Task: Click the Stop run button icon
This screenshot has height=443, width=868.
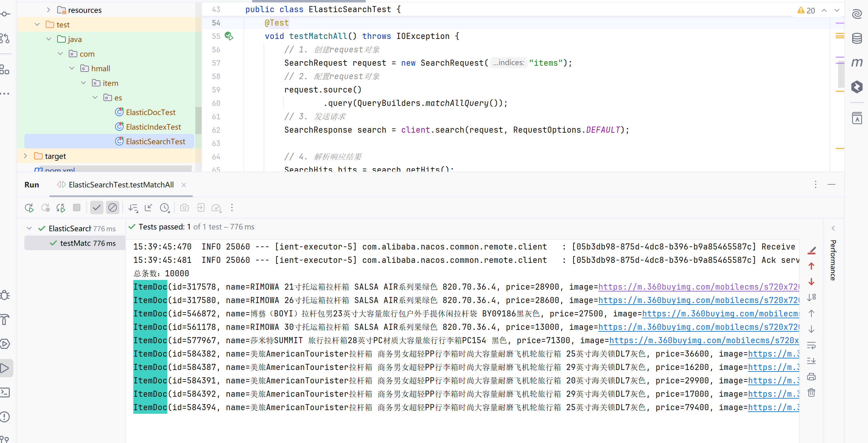Action: click(x=77, y=208)
